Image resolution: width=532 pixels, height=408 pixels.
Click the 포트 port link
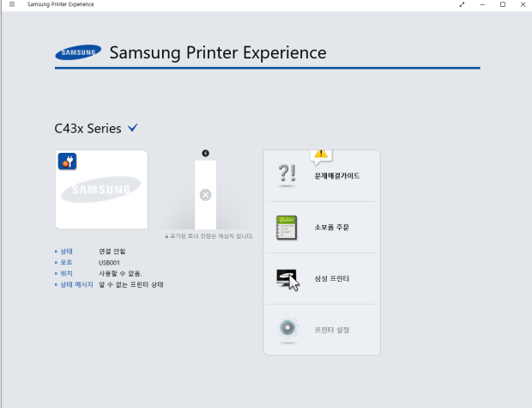click(x=66, y=262)
